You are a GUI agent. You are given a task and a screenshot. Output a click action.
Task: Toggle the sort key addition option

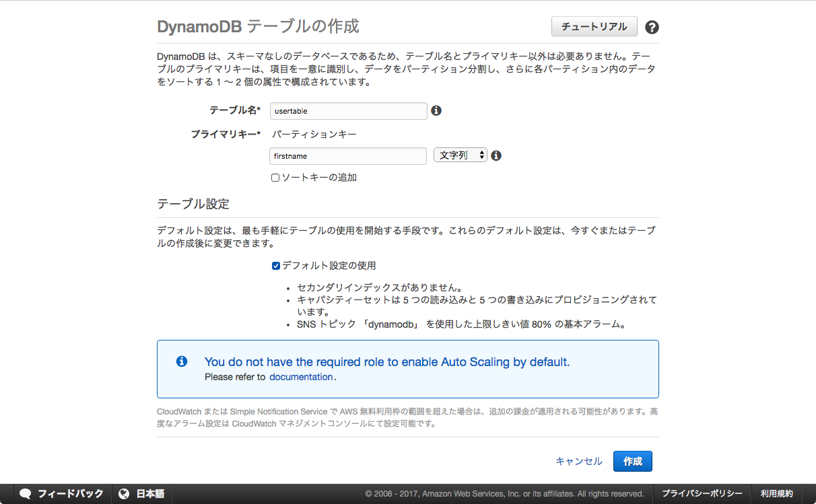coord(275,177)
